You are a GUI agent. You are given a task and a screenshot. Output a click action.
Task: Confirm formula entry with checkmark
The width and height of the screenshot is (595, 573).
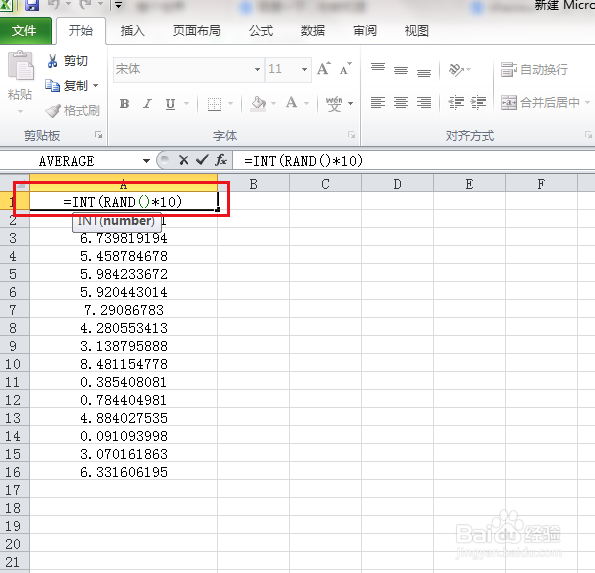(x=202, y=160)
